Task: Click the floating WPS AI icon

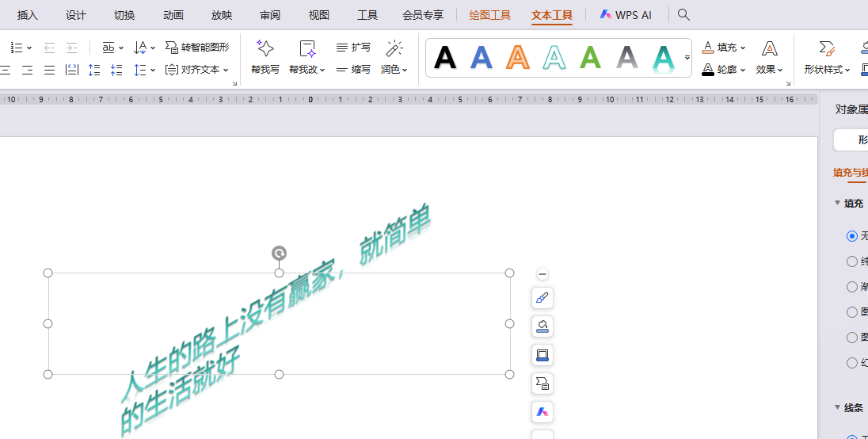Action: click(x=542, y=412)
